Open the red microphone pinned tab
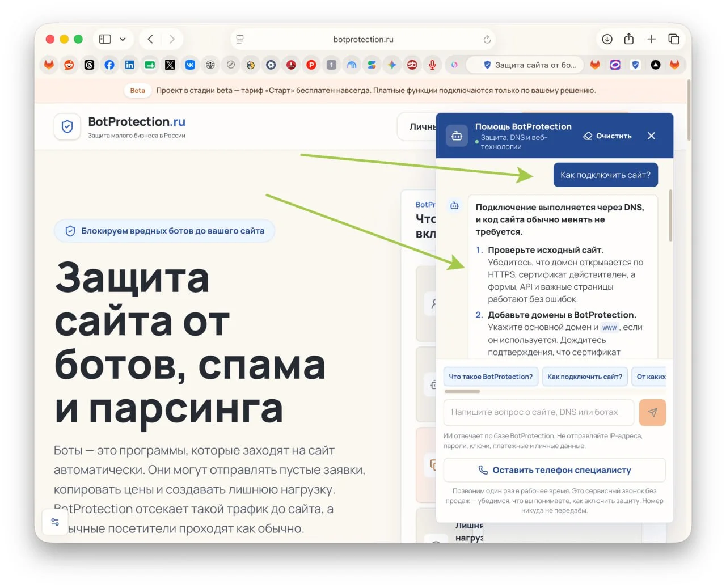The image size is (726, 588). click(x=432, y=65)
